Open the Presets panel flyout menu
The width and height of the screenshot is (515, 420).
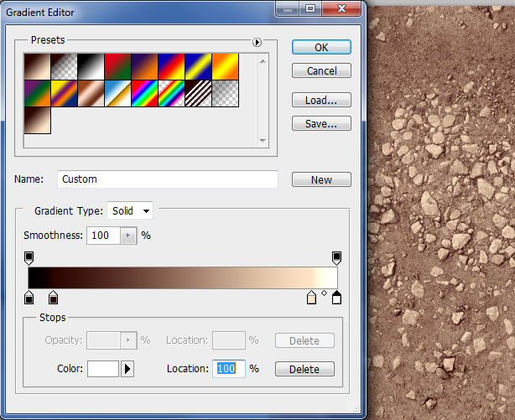[257, 42]
